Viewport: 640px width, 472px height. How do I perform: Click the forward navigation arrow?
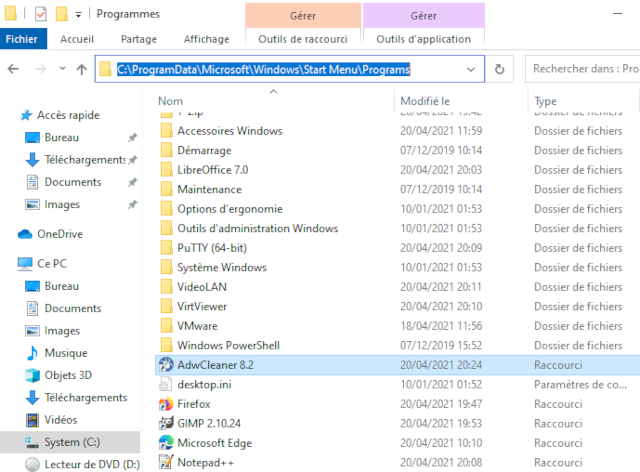click(40, 69)
